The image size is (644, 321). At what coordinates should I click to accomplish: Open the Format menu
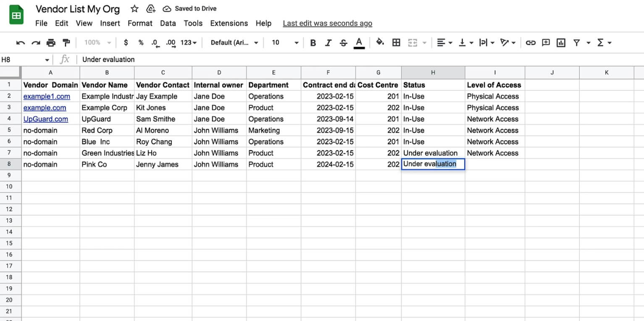point(140,23)
